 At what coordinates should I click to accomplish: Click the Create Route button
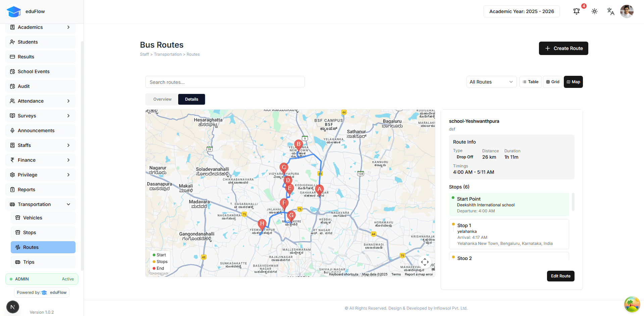pyautogui.click(x=563, y=48)
